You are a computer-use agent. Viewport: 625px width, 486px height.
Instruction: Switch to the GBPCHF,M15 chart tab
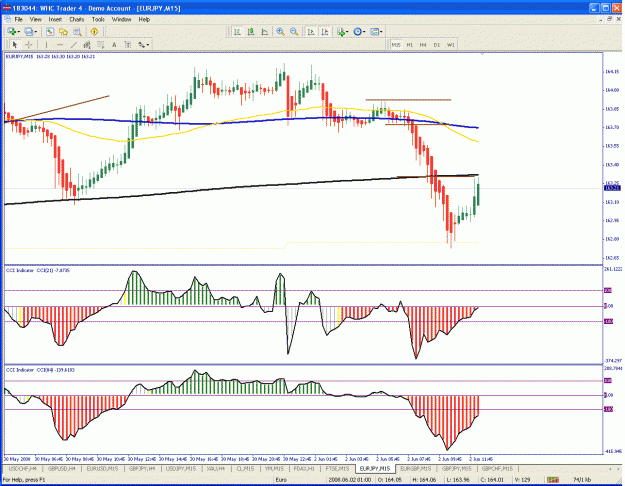click(497, 468)
